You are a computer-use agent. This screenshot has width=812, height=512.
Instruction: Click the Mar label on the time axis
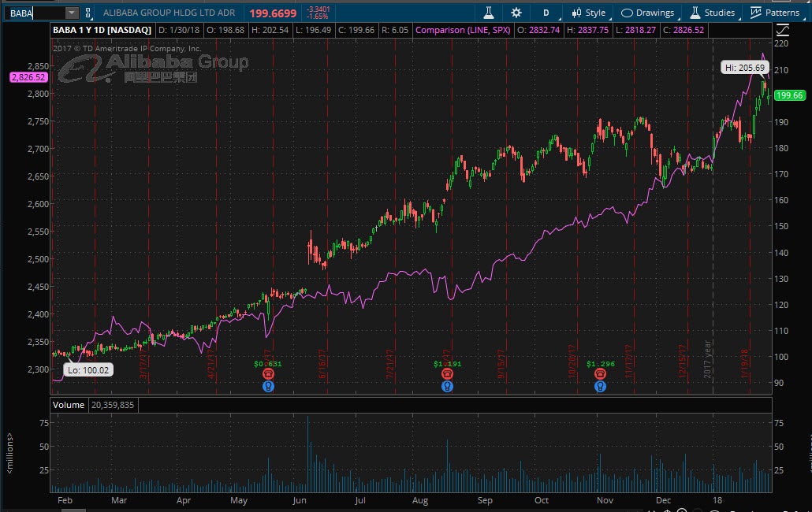pyautogui.click(x=119, y=501)
